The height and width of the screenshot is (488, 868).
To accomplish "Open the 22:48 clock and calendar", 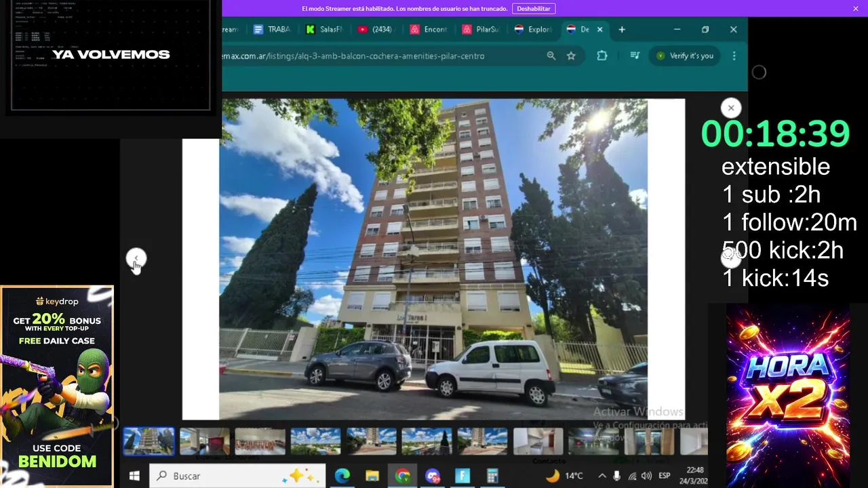I will (694, 476).
